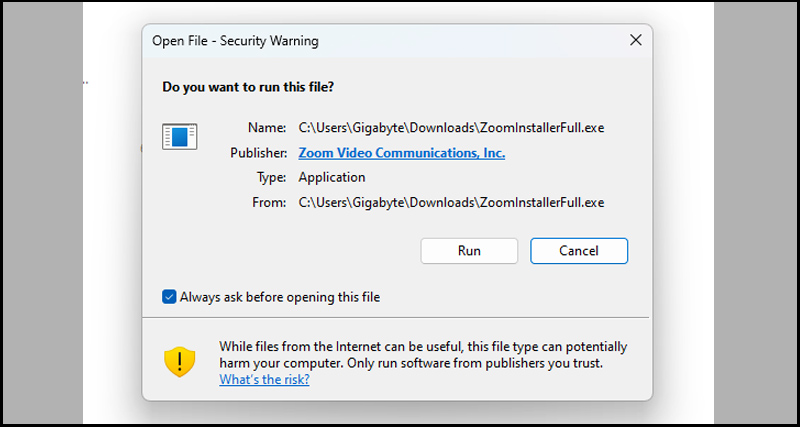
Task: Close the Security Warning dialog
Action: tap(635, 40)
